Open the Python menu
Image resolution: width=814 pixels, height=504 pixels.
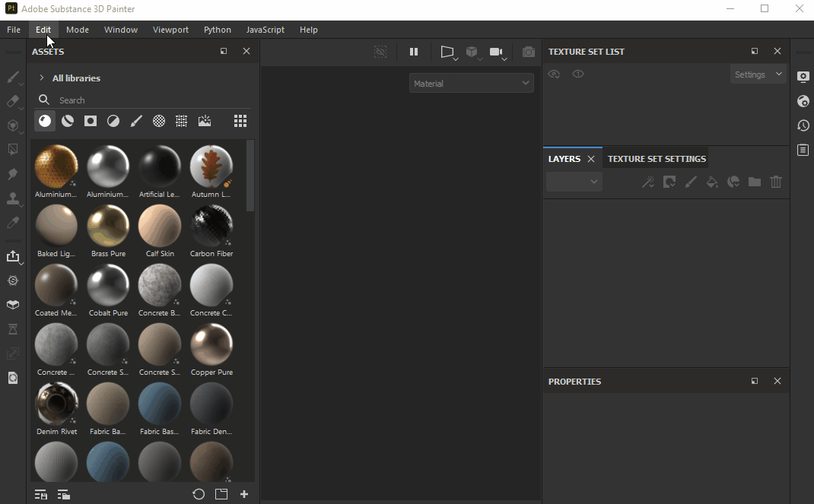coord(218,30)
